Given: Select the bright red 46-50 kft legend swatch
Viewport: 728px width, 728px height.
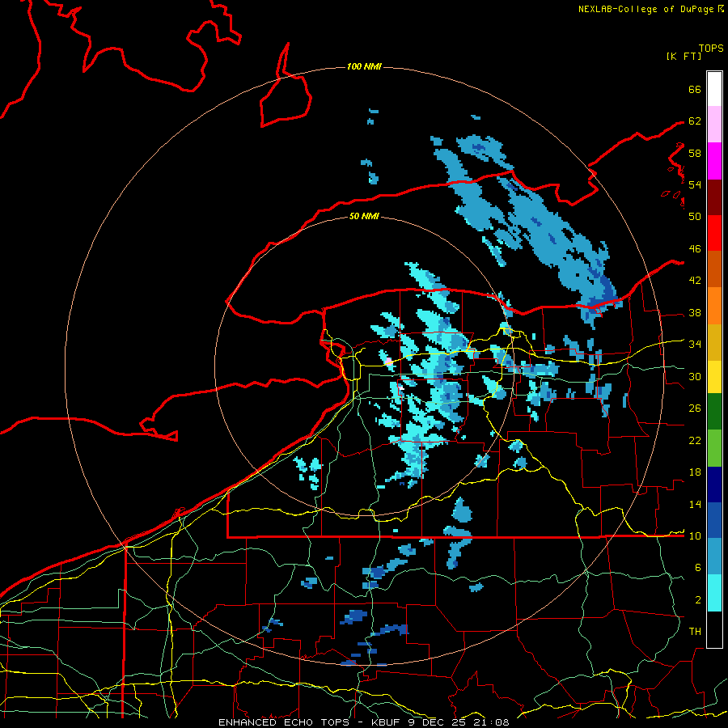Looking at the screenshot, I should 714,233.
